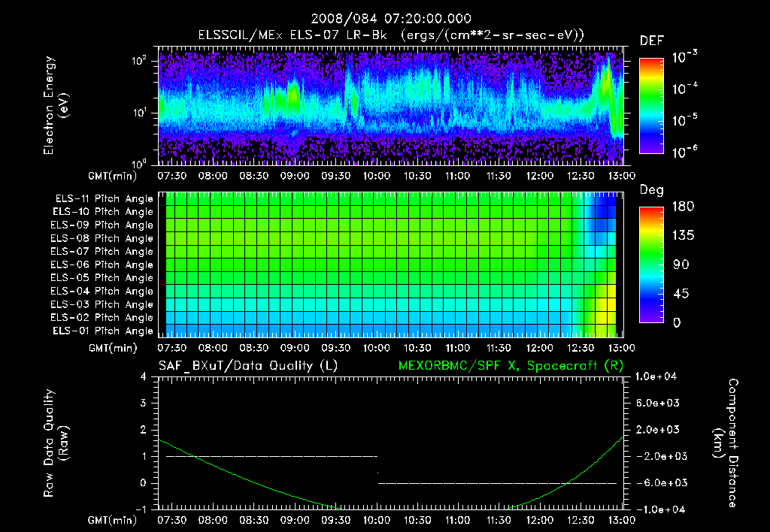
Task: Click the white data quality line at level 0
Action: (497, 483)
